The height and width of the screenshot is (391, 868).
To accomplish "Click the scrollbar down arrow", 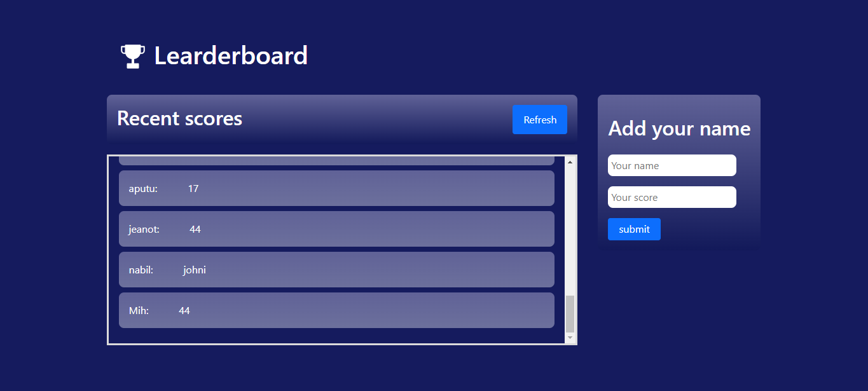I will (x=569, y=336).
